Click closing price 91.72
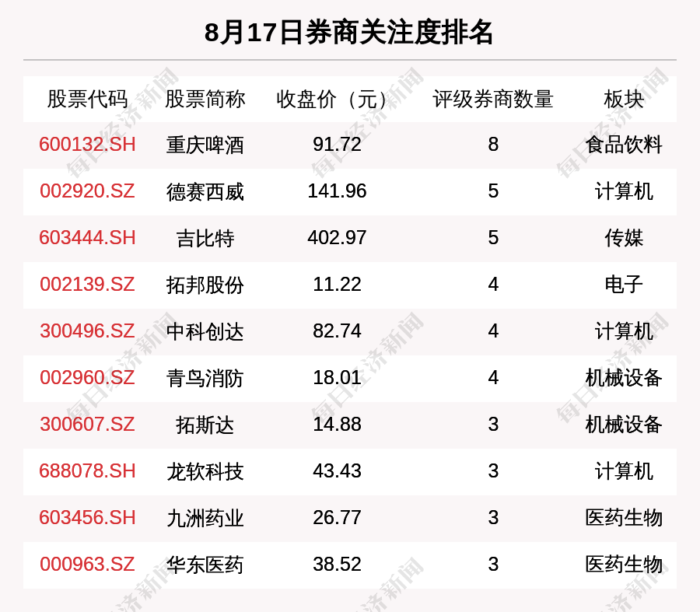700x612 pixels. (x=337, y=145)
